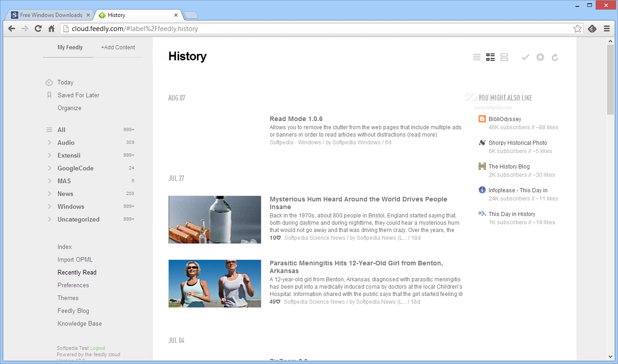
Task: Close the History tab
Action: (x=176, y=15)
